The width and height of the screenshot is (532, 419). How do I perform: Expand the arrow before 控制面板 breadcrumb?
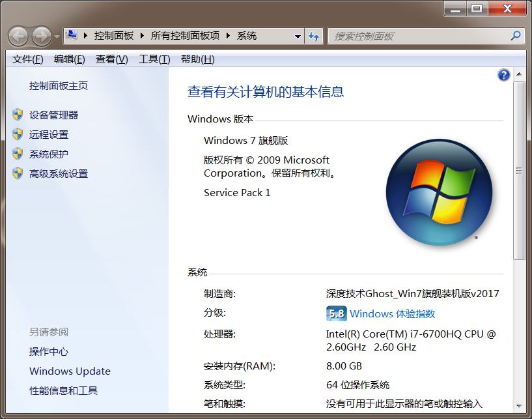[x=85, y=35]
